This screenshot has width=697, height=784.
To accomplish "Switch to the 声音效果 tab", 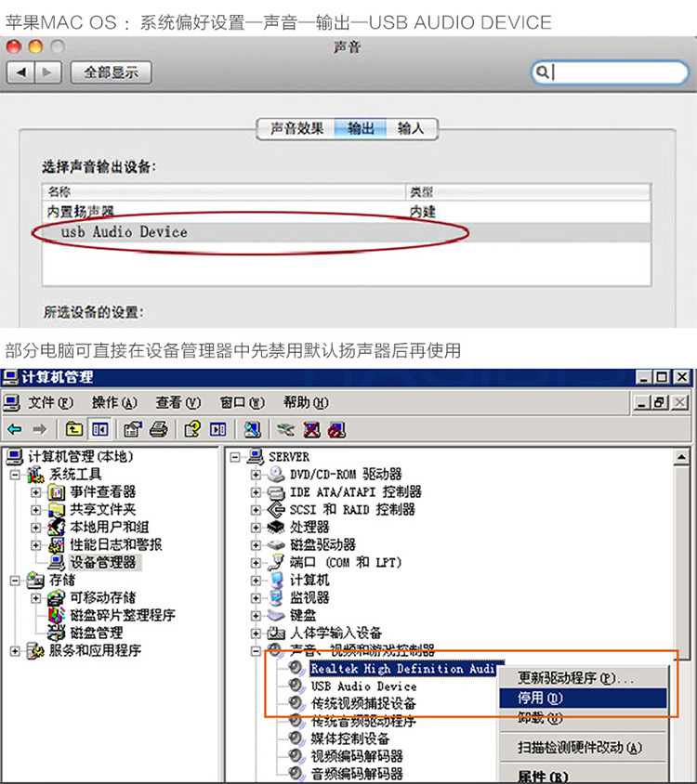I will pos(296,129).
